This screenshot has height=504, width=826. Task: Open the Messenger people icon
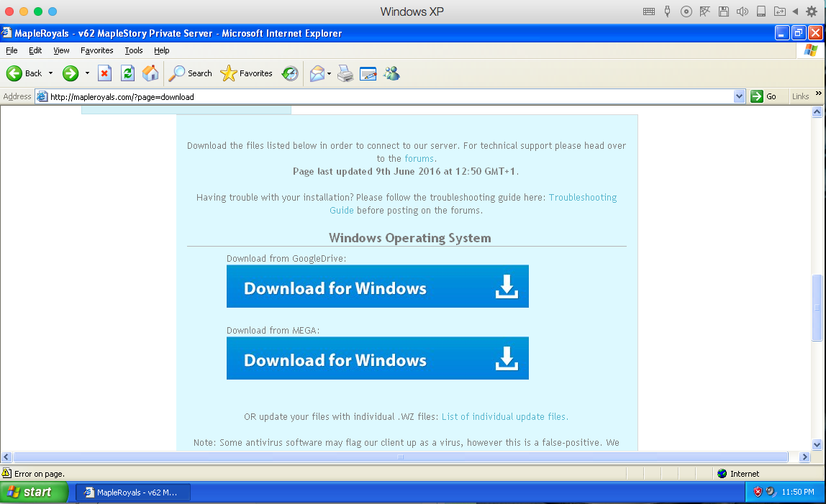tap(391, 73)
